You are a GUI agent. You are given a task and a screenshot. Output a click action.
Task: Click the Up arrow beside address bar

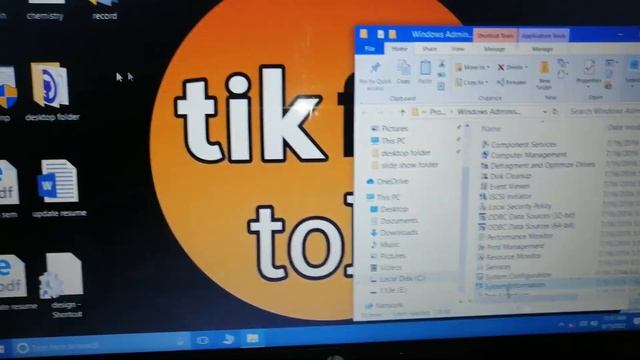click(402, 112)
